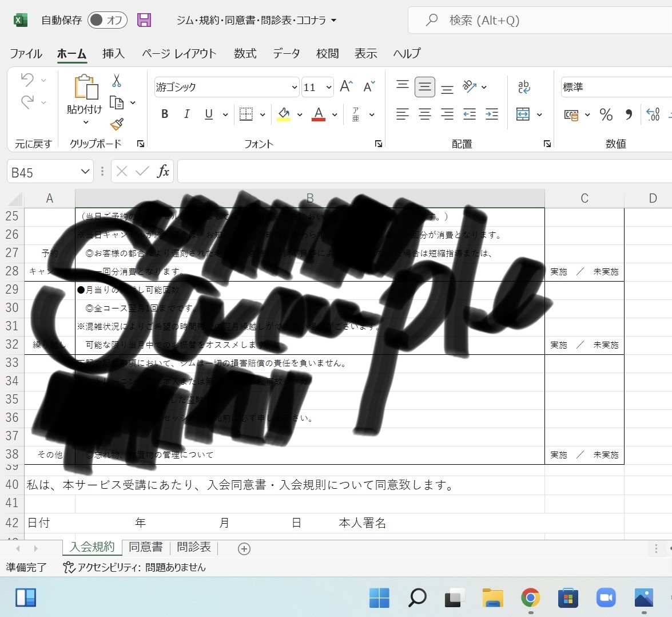Image resolution: width=672 pixels, height=617 pixels.
Task: Click the formula bar cancel X
Action: (122, 172)
